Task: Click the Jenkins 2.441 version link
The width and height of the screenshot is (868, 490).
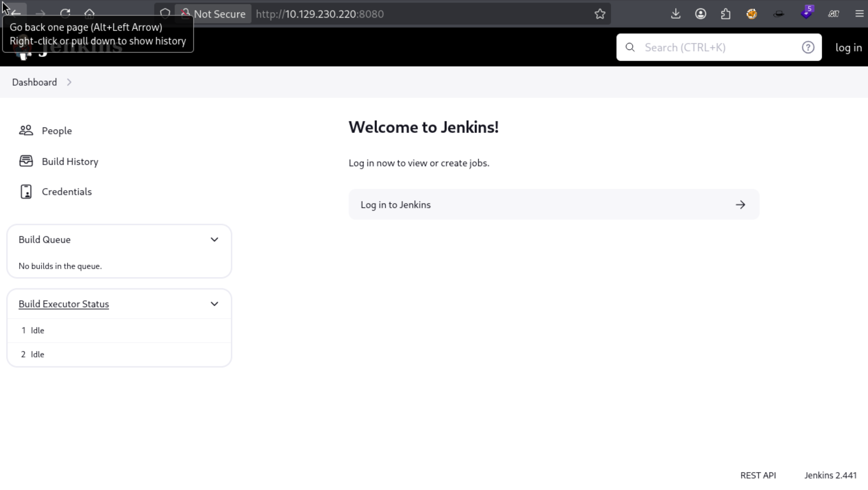Action: pyautogui.click(x=830, y=475)
